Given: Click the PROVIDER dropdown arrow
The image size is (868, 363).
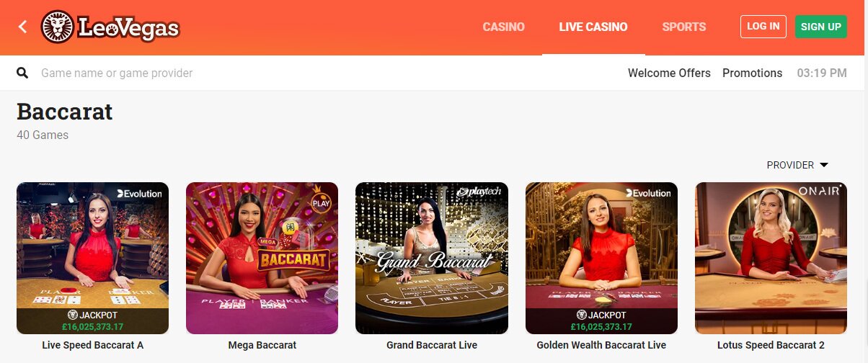Looking at the screenshot, I should click(x=824, y=165).
